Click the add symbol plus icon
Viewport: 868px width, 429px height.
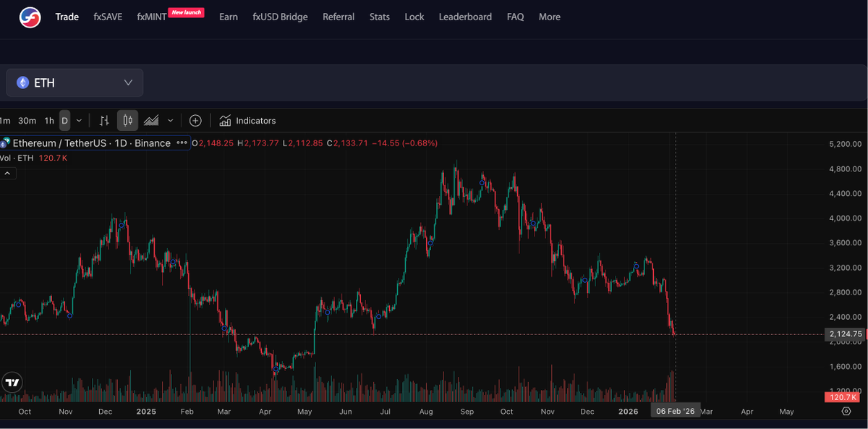click(195, 121)
